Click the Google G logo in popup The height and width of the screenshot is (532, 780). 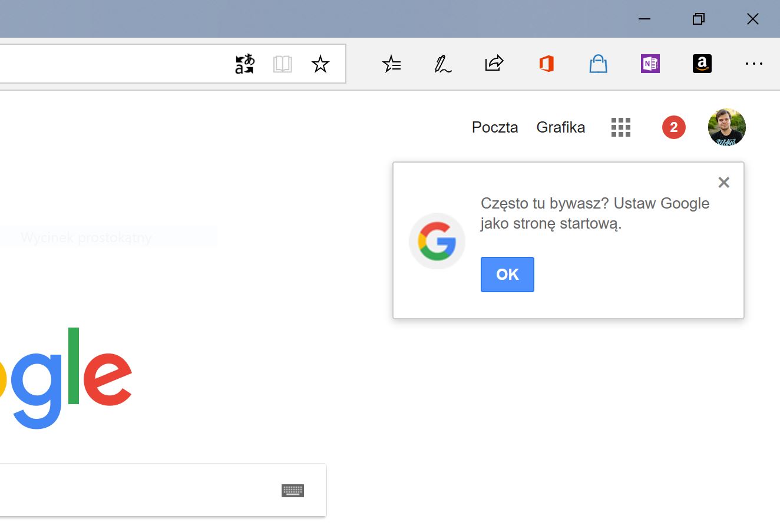point(437,241)
